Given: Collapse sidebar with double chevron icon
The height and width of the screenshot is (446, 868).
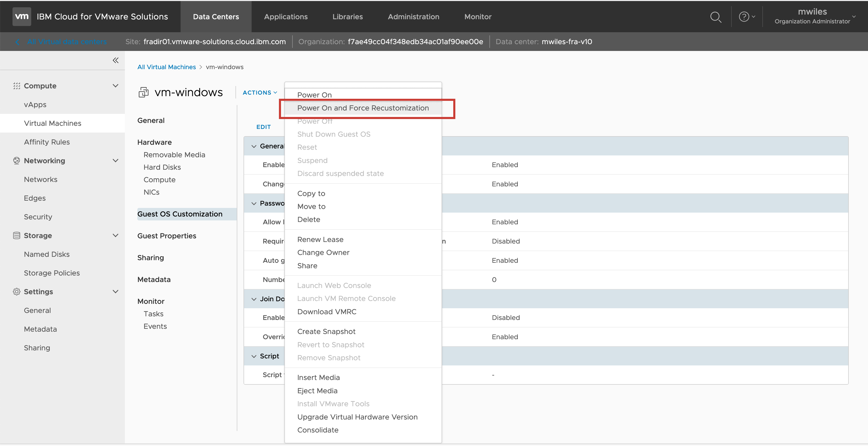Looking at the screenshot, I should coord(116,60).
